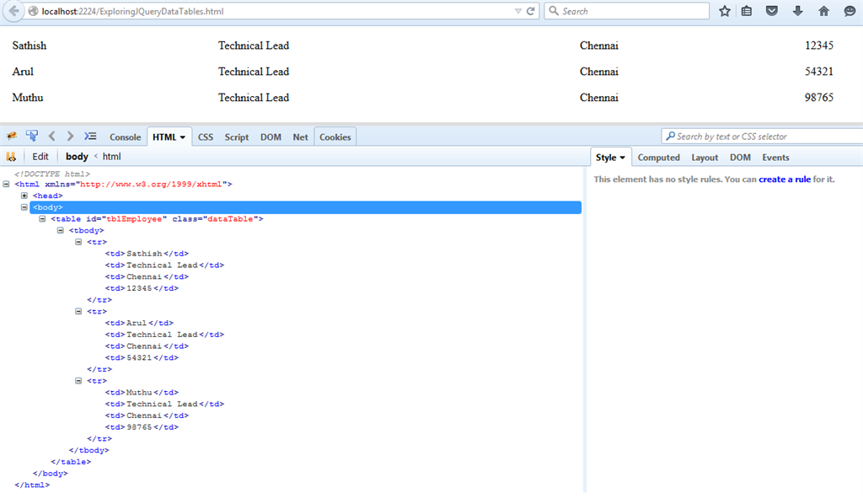Select html in the breadcrumb path

112,157
